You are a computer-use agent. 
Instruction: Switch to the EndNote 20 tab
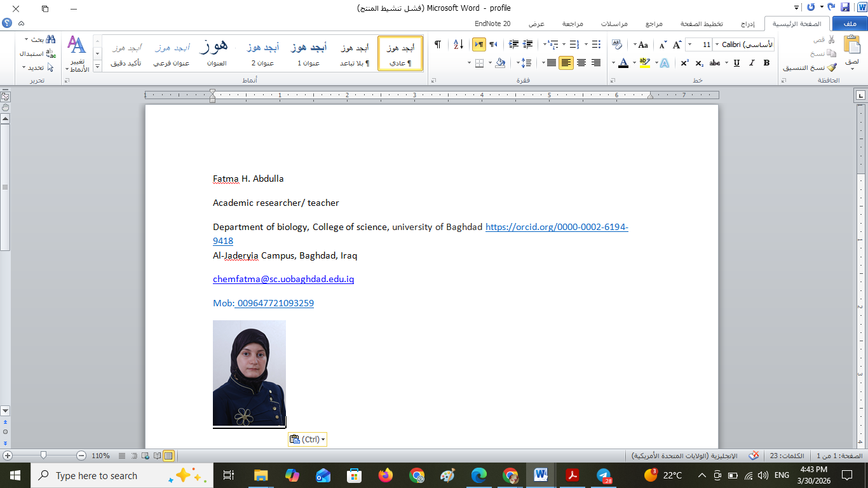(x=492, y=24)
